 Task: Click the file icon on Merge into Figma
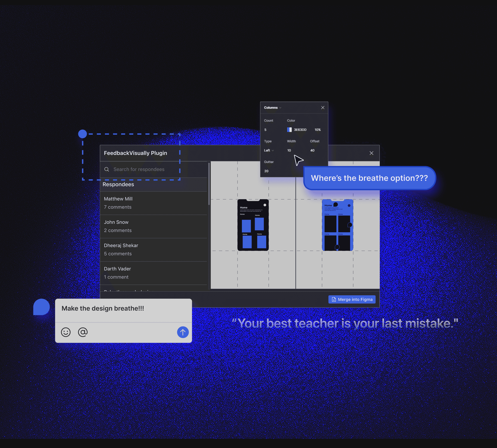tap(334, 299)
